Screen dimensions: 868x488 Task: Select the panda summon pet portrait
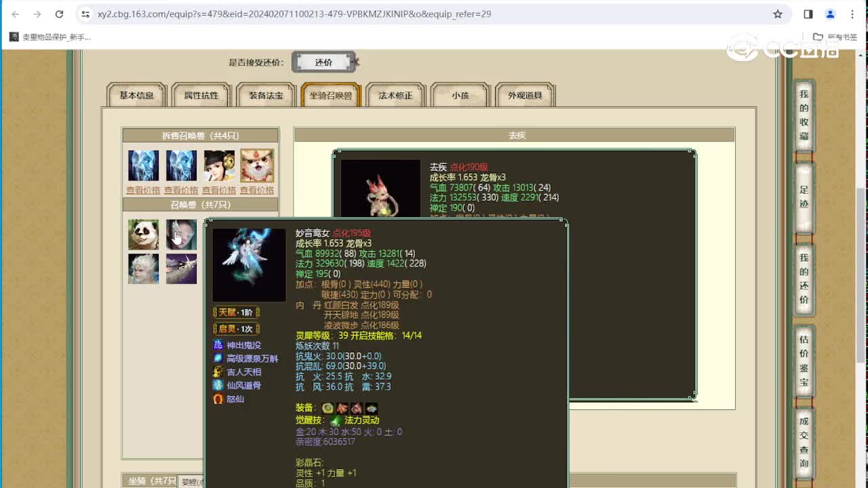point(144,235)
